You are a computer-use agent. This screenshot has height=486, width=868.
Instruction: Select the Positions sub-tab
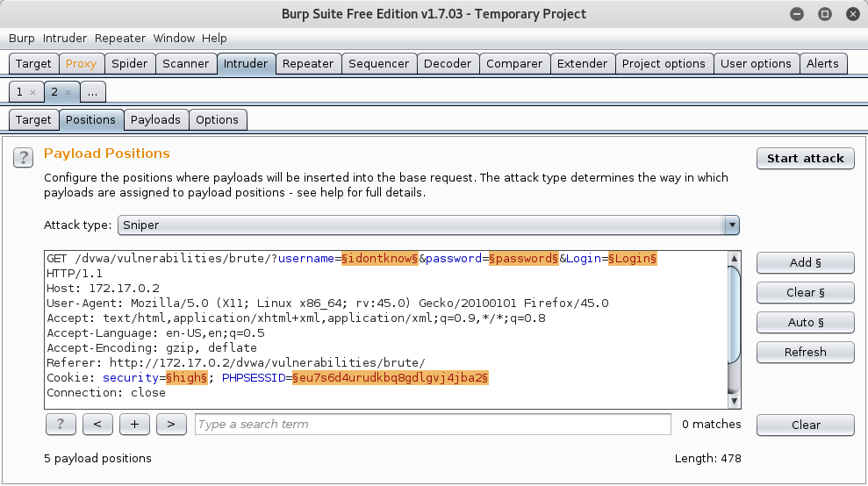(90, 120)
